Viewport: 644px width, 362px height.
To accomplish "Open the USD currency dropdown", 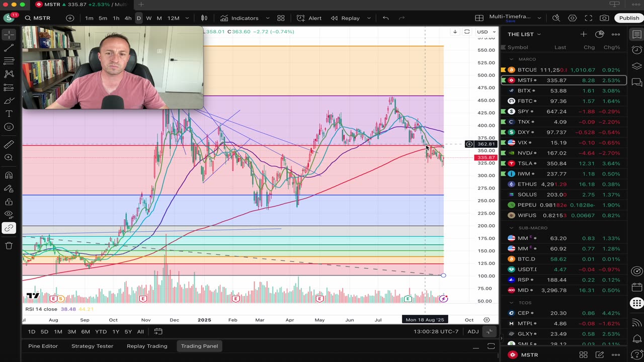I will [x=486, y=32].
